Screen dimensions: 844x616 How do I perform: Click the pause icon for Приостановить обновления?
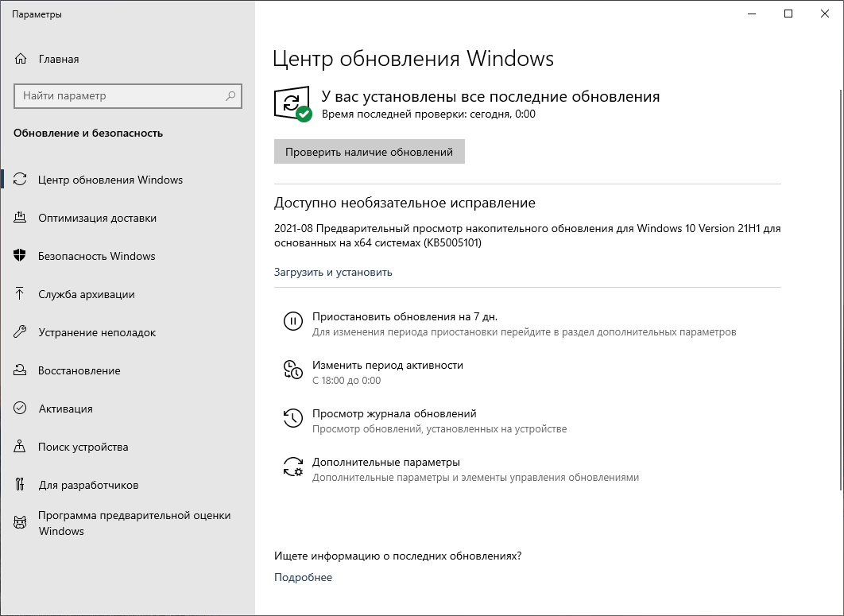pos(293,321)
